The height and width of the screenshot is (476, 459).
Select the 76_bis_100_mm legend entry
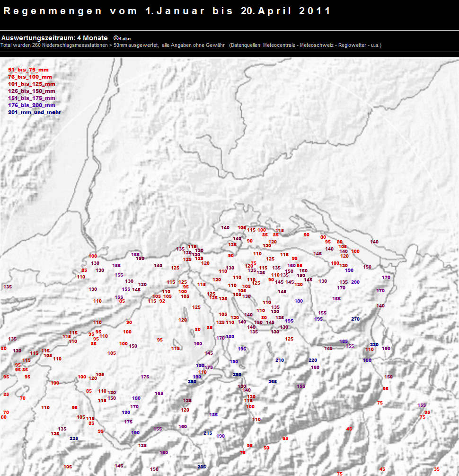pyautogui.click(x=30, y=77)
